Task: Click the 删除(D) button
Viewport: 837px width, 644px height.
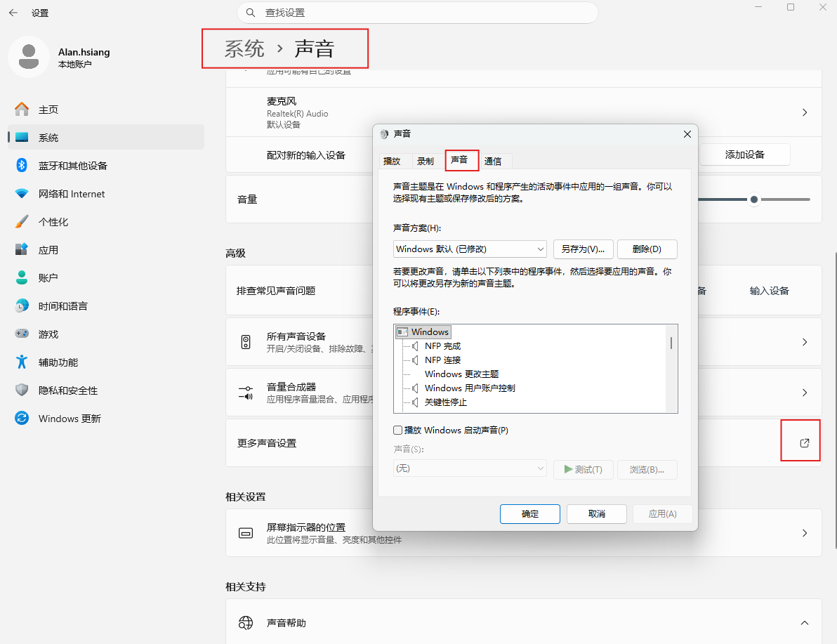Action: [x=647, y=249]
